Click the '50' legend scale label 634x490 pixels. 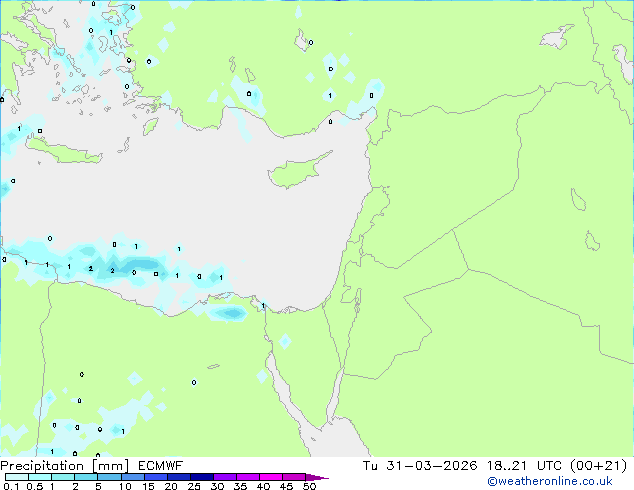pyautogui.click(x=309, y=486)
